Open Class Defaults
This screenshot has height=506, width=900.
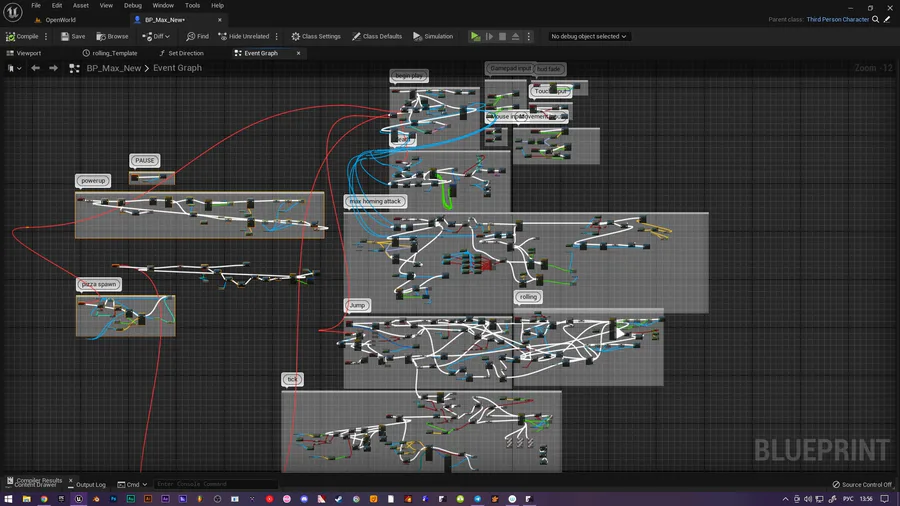(377, 36)
